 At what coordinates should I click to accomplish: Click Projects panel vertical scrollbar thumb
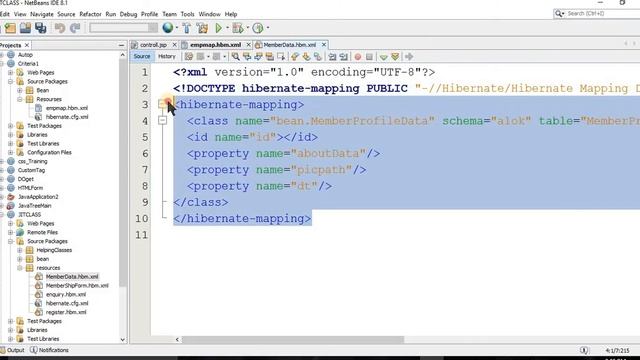[123, 173]
